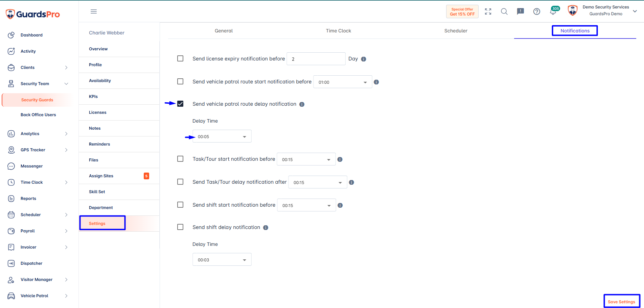The height and width of the screenshot is (308, 644).
Task: Tick the Send shift delay notification checkbox
Action: click(x=180, y=227)
